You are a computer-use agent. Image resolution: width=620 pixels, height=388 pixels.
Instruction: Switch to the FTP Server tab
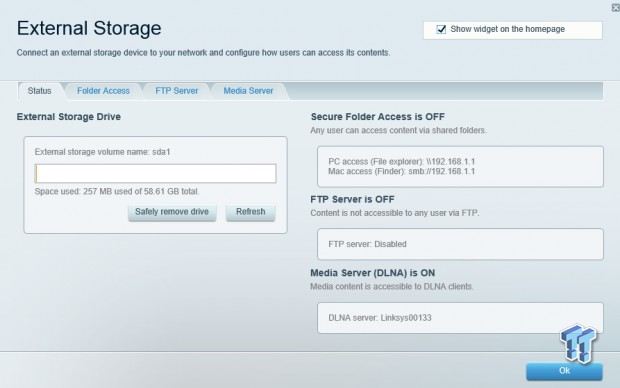pyautogui.click(x=177, y=91)
